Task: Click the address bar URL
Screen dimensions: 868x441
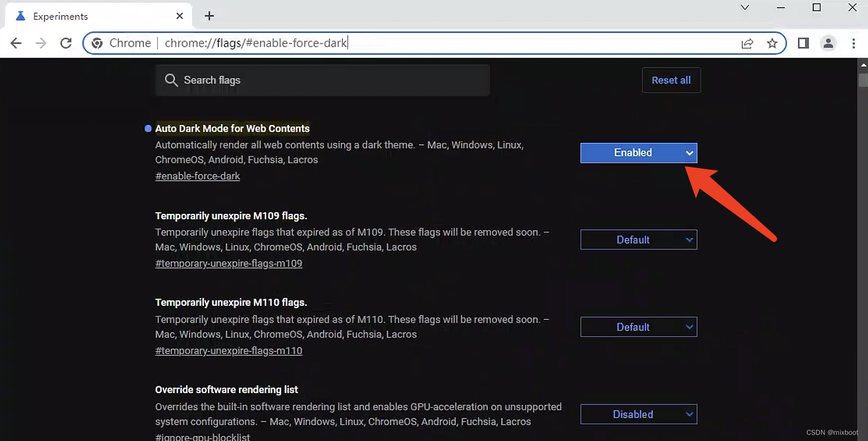Action: click(x=256, y=43)
